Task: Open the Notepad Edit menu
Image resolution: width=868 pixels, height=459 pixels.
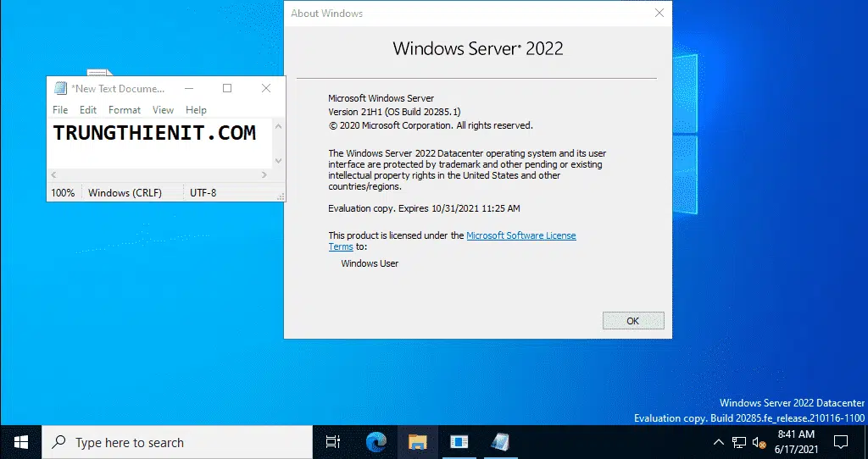Action: 88,110
